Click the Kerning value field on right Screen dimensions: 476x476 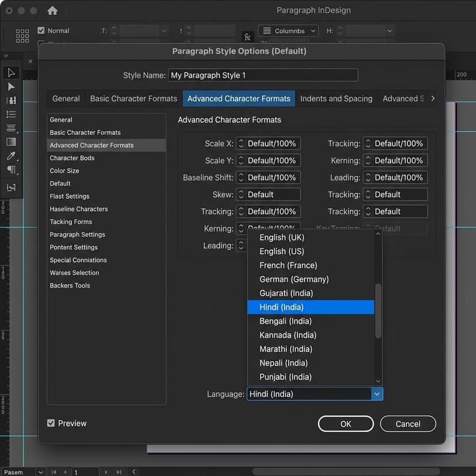pyautogui.click(x=399, y=160)
